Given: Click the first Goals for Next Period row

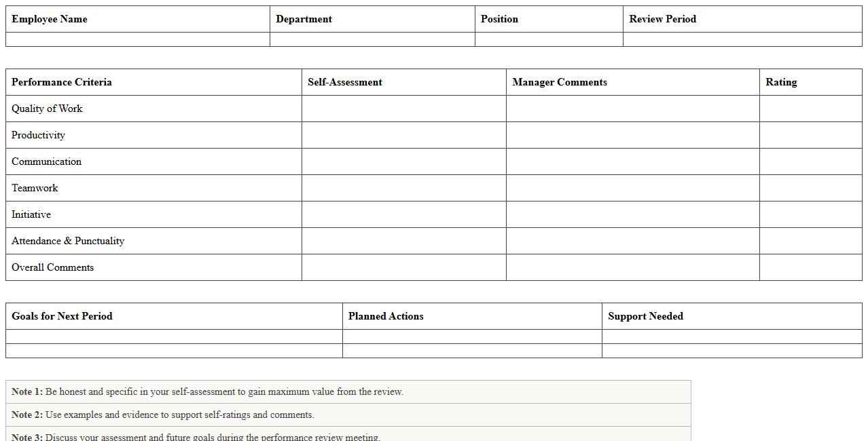Looking at the screenshot, I should click(x=174, y=337).
